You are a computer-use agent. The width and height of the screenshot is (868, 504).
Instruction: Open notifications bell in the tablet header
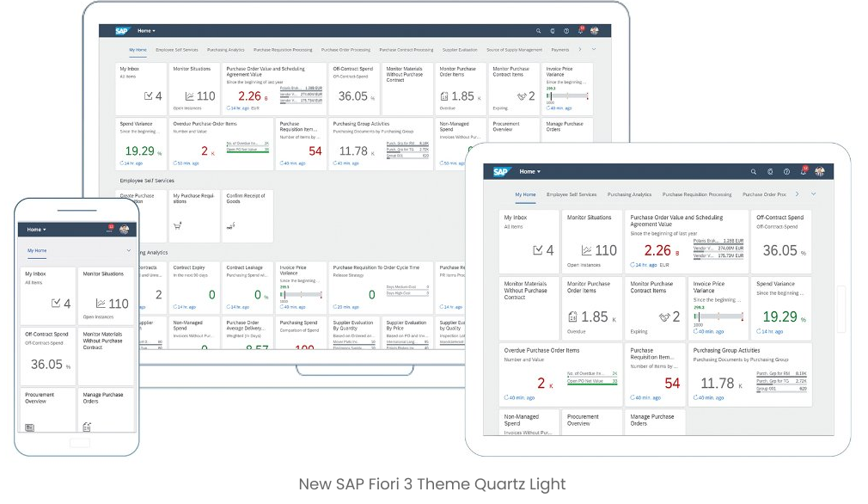coord(804,171)
